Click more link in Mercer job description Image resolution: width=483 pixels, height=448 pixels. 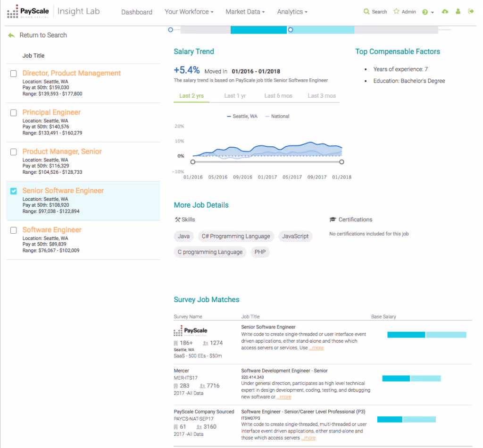283,397
